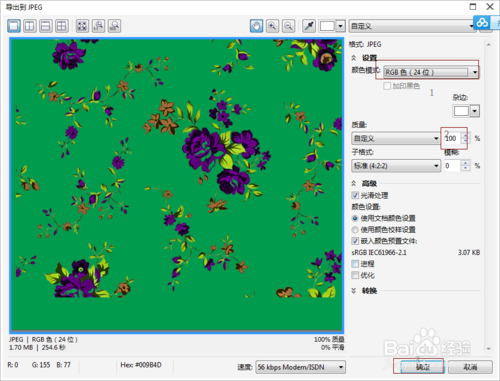This screenshot has width=500, height=381.
Task: Click the cloud icon at the top right
Action: click(x=482, y=23)
